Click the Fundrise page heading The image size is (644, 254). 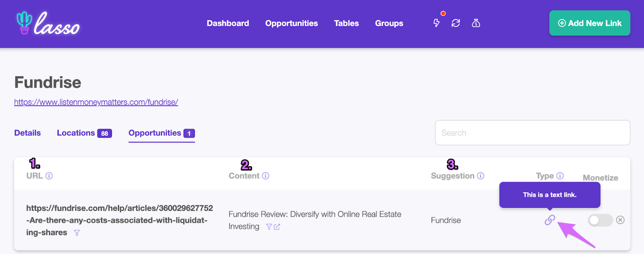coord(47,82)
